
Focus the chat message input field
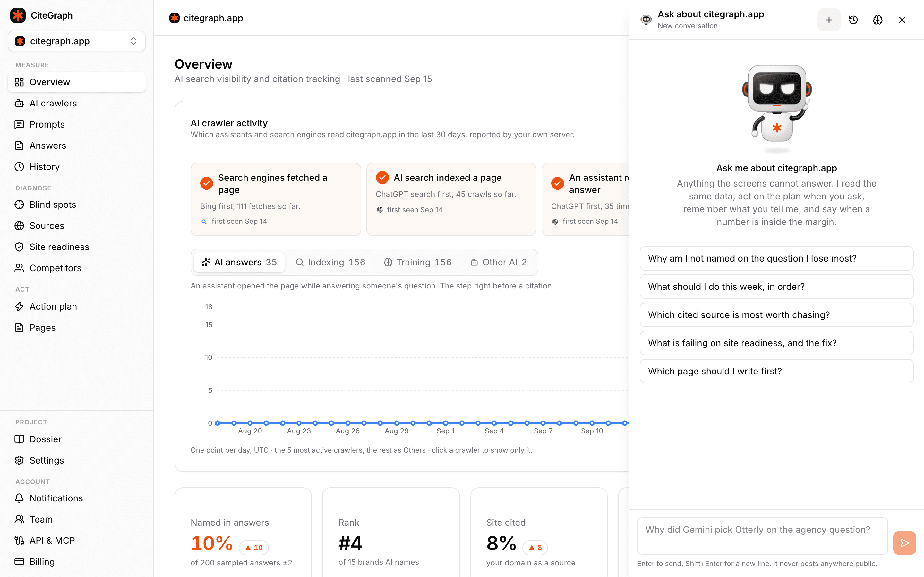(762, 536)
